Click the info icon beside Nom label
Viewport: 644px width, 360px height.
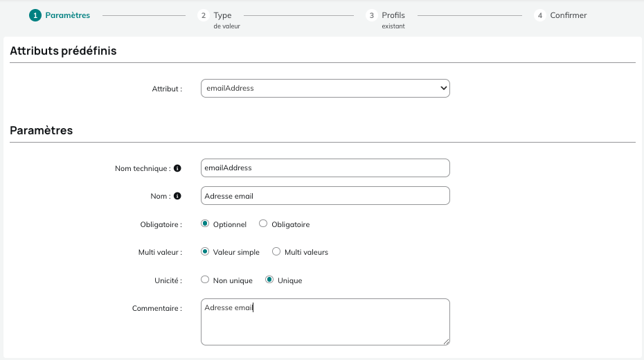177,196
